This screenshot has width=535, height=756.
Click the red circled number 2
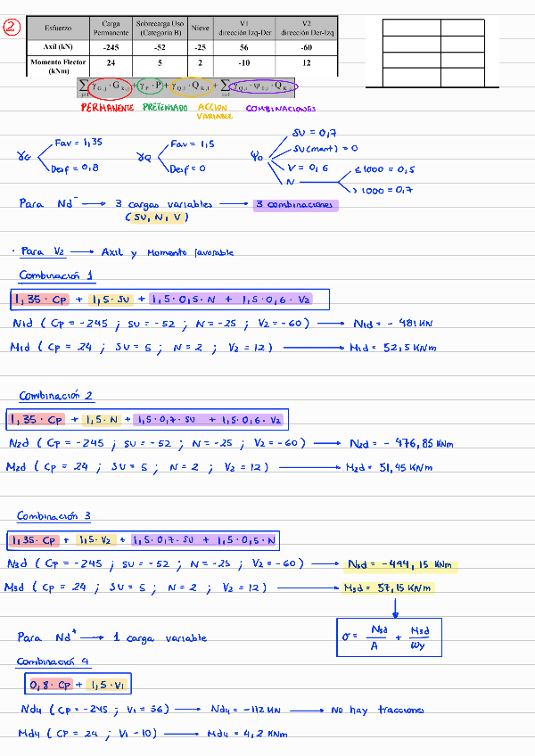[x=11, y=27]
